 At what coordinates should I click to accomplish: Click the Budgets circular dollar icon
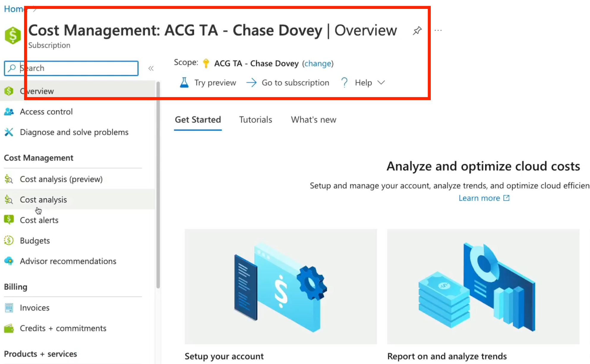(9, 240)
